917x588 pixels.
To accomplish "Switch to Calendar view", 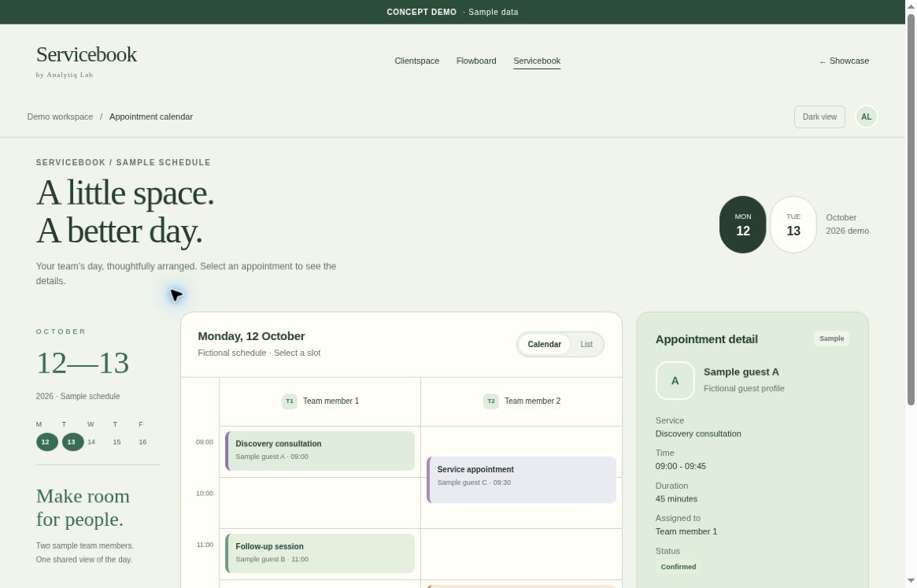I will [x=544, y=344].
